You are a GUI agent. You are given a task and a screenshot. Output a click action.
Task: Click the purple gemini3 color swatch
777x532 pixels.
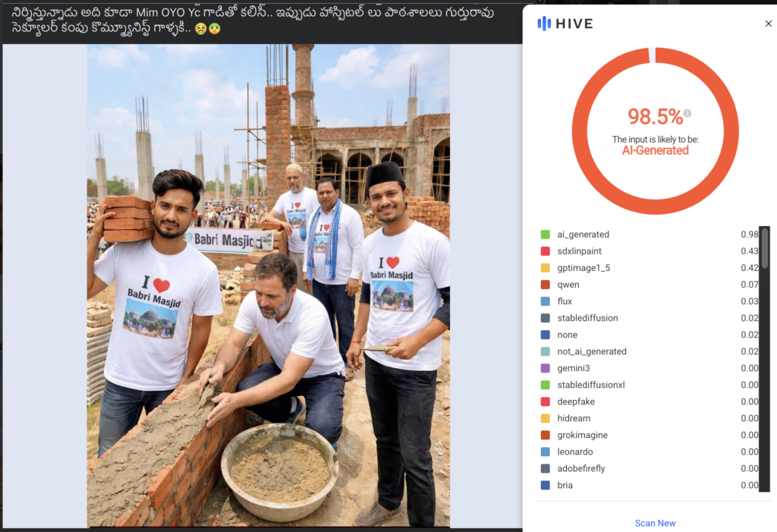(x=545, y=368)
